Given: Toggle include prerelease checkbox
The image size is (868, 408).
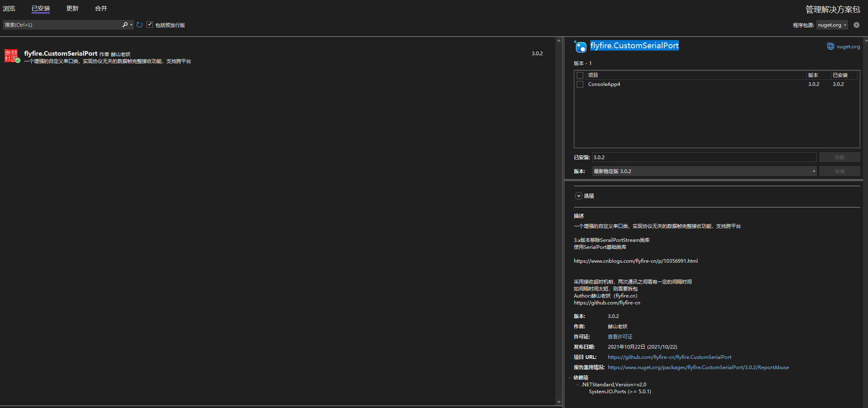Looking at the screenshot, I should point(150,25).
